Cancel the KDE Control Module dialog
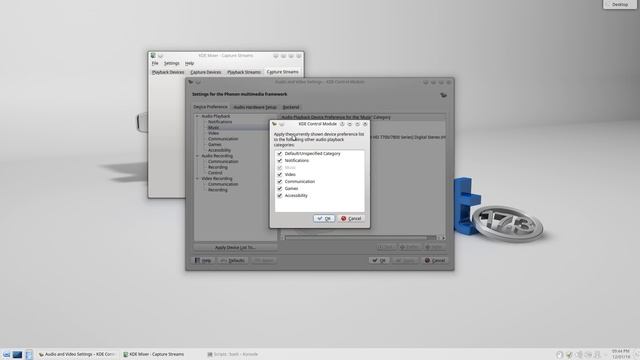Image resolution: width=640 pixels, height=360 pixels. (x=351, y=218)
